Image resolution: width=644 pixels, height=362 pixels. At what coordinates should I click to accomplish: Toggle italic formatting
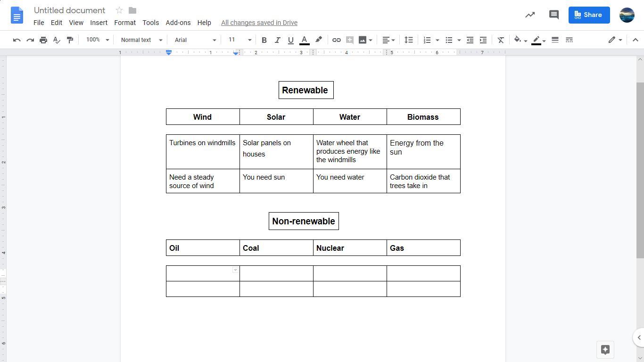pyautogui.click(x=277, y=40)
